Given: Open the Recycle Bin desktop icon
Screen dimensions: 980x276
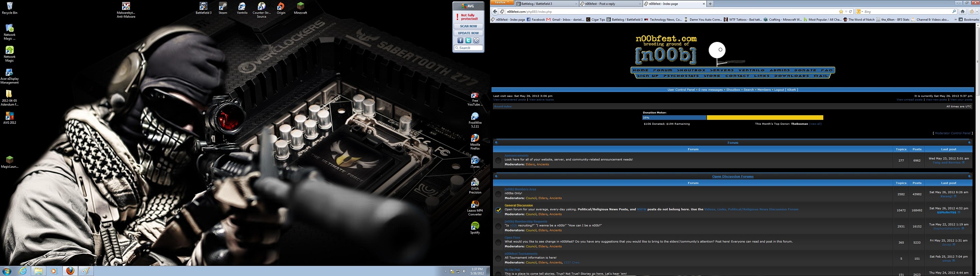Looking at the screenshot, I should click(10, 8).
